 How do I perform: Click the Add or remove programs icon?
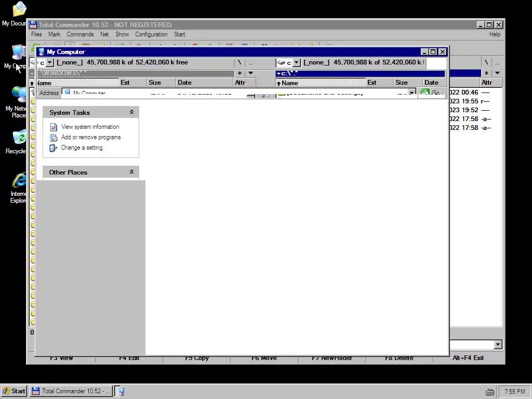pos(54,137)
